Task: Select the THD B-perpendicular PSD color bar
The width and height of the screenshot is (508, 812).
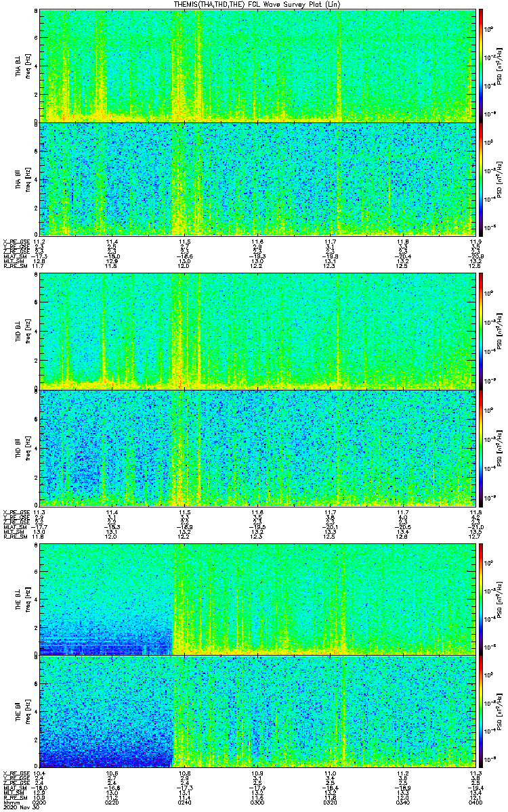Action: 481,331
